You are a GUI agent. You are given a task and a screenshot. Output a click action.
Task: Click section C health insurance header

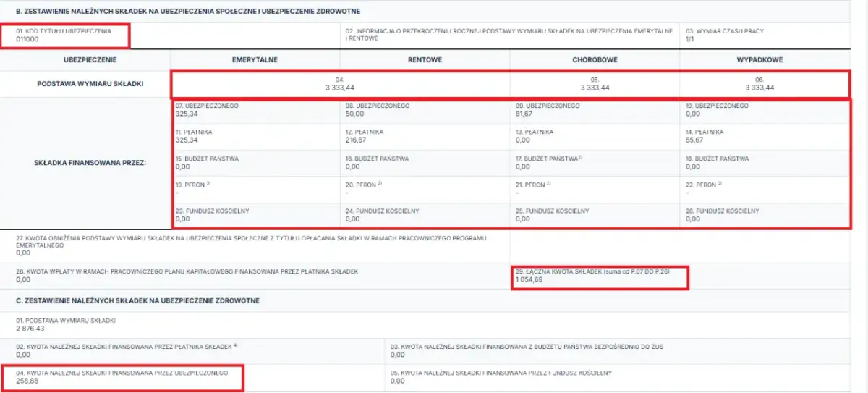click(138, 300)
